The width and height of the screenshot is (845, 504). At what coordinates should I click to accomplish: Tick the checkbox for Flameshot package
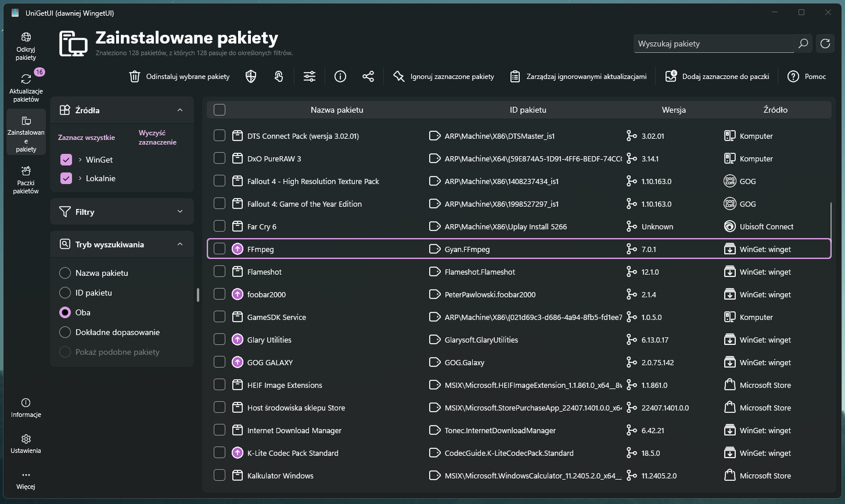point(220,272)
